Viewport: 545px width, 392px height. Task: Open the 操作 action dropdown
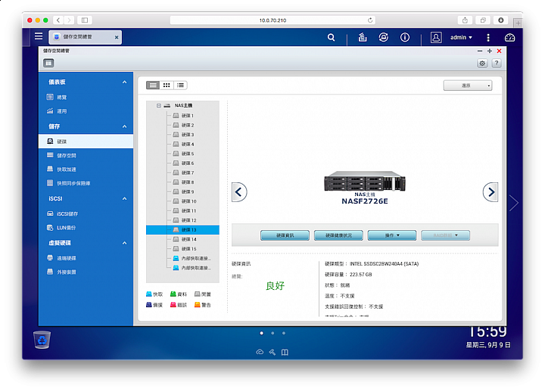pos(392,235)
